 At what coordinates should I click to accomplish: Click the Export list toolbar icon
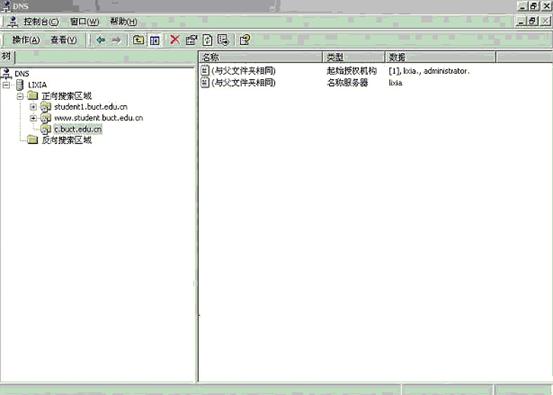224,40
